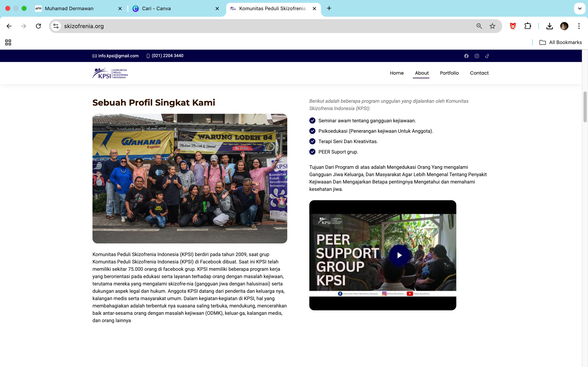Go to the Portfolio menu item

click(449, 73)
